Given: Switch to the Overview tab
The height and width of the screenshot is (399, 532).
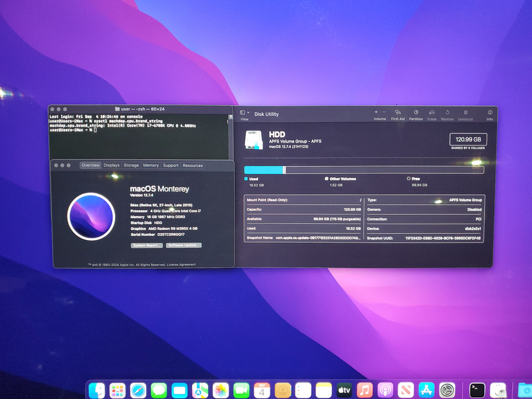Looking at the screenshot, I should coord(91,165).
